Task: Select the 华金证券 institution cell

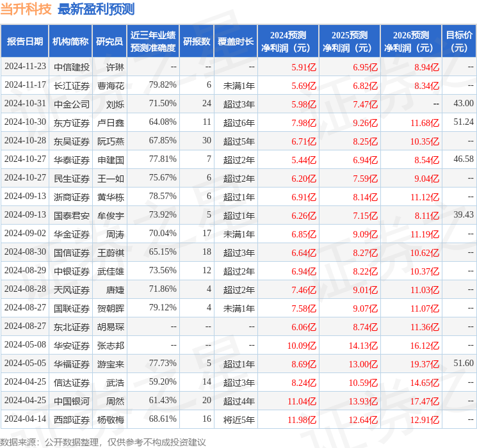Action: coord(72,234)
